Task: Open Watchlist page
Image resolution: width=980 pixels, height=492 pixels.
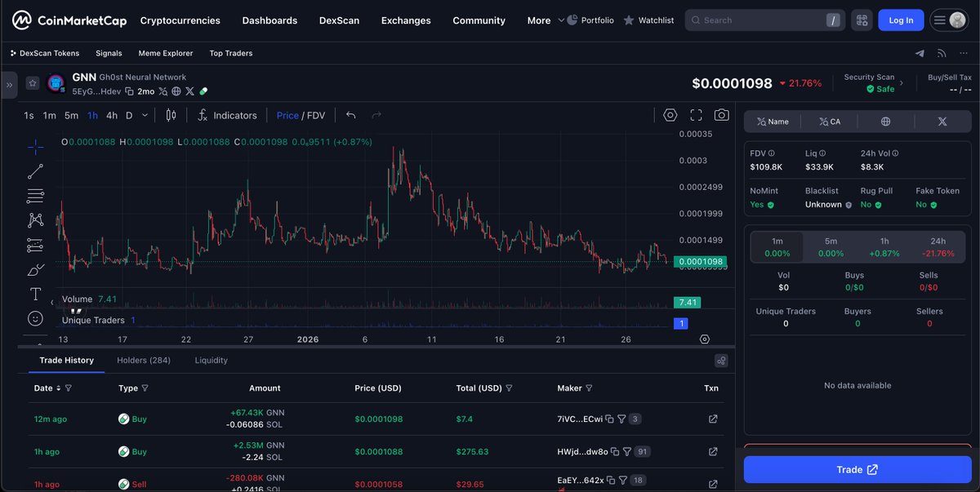Action: [648, 20]
